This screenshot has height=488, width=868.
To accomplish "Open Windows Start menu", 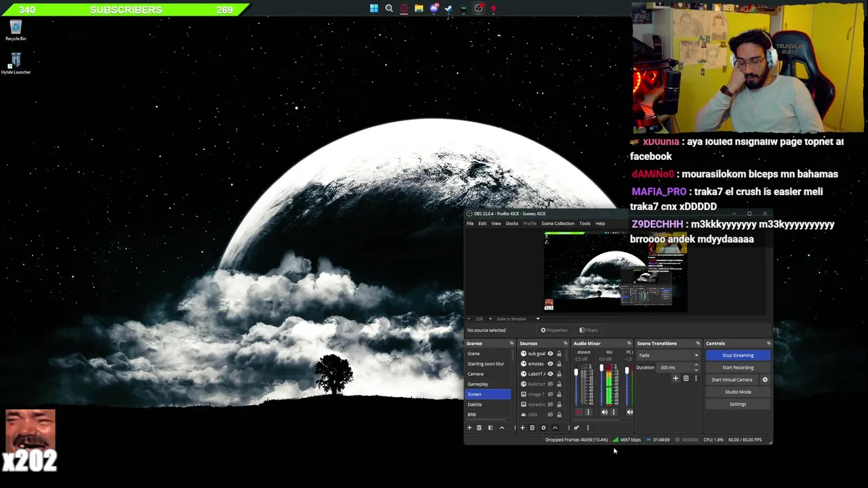I will 374,8.
